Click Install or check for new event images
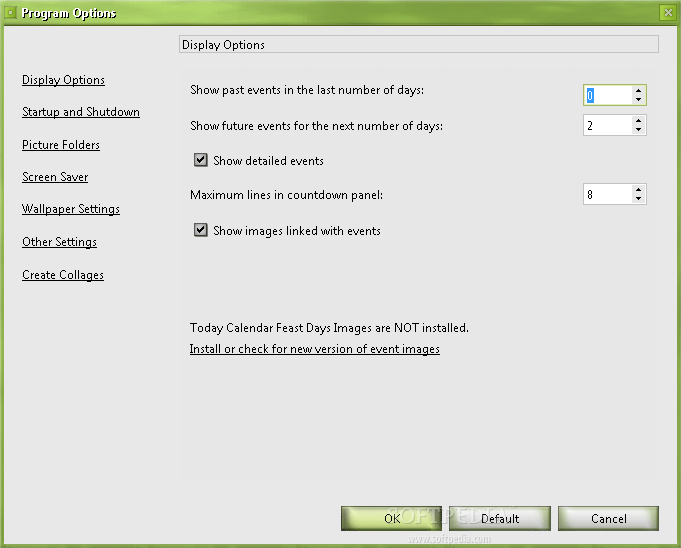The width and height of the screenshot is (681, 548). tap(314, 349)
